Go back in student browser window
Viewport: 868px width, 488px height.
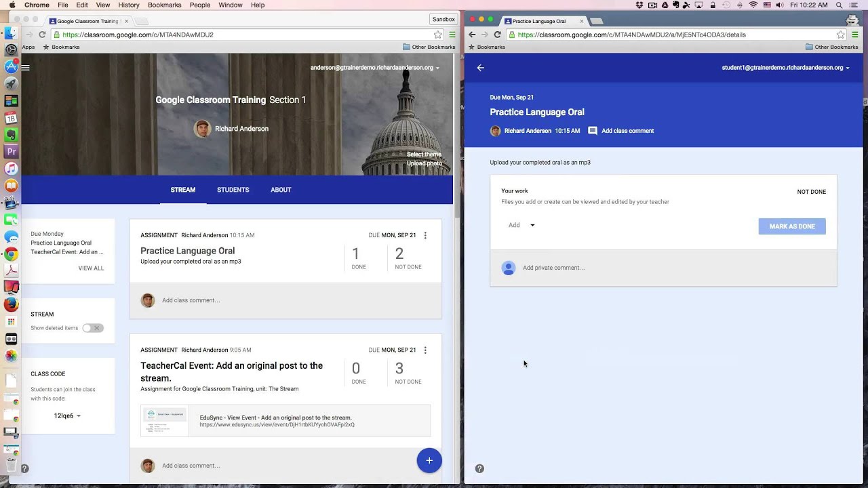pos(472,35)
